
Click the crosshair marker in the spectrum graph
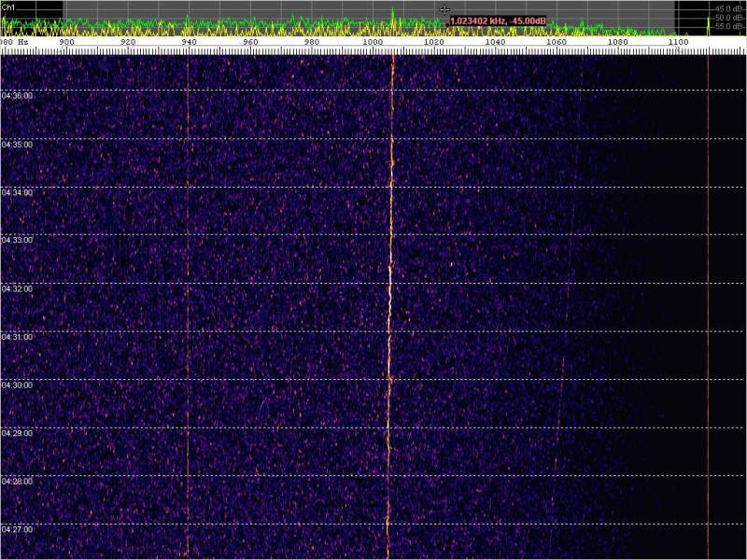click(444, 9)
